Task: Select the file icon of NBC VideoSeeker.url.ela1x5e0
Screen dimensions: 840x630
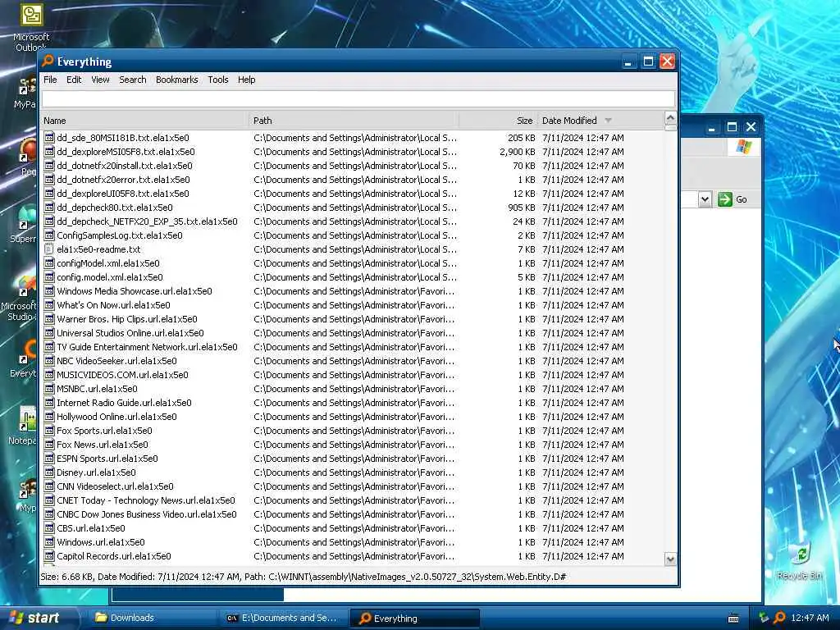Action: click(49, 361)
